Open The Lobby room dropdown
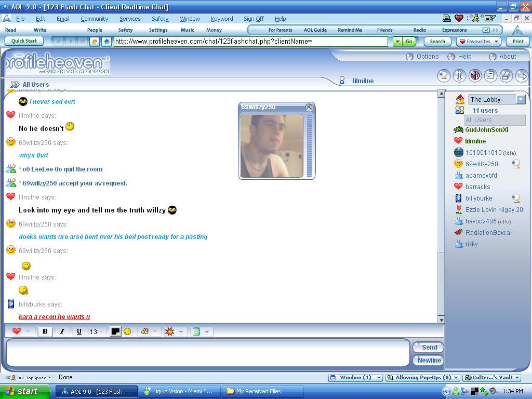 click(521, 99)
